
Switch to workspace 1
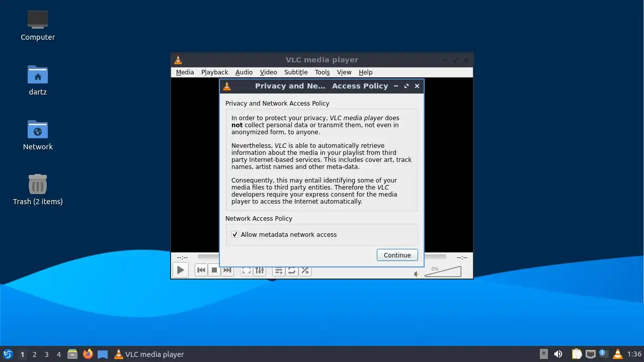click(22, 354)
